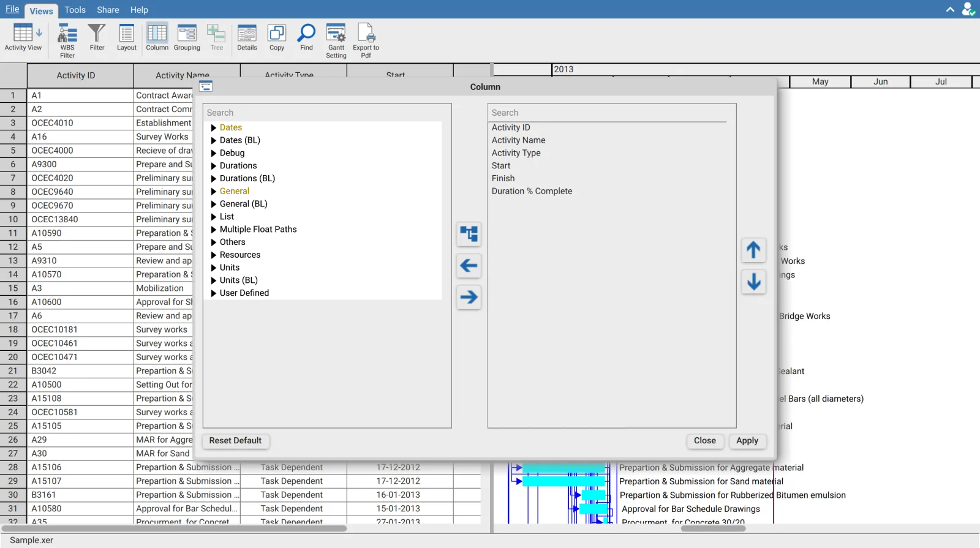Expand the Multiple Float Paths category
The width and height of the screenshot is (980, 548).
point(214,230)
